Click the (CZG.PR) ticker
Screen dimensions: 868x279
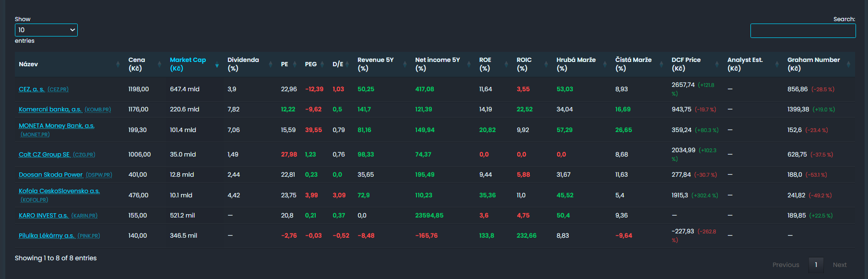84,155
